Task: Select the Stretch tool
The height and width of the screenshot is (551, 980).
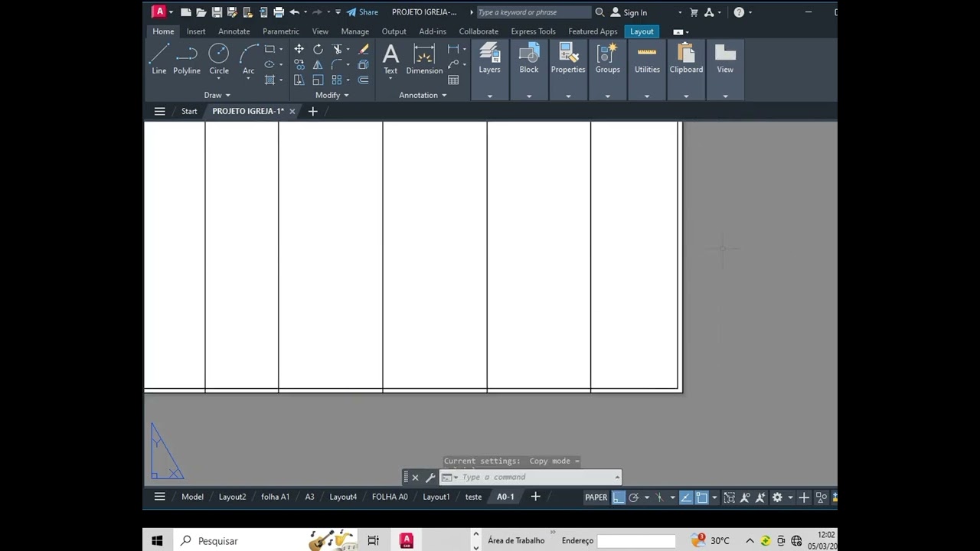Action: coord(299,80)
